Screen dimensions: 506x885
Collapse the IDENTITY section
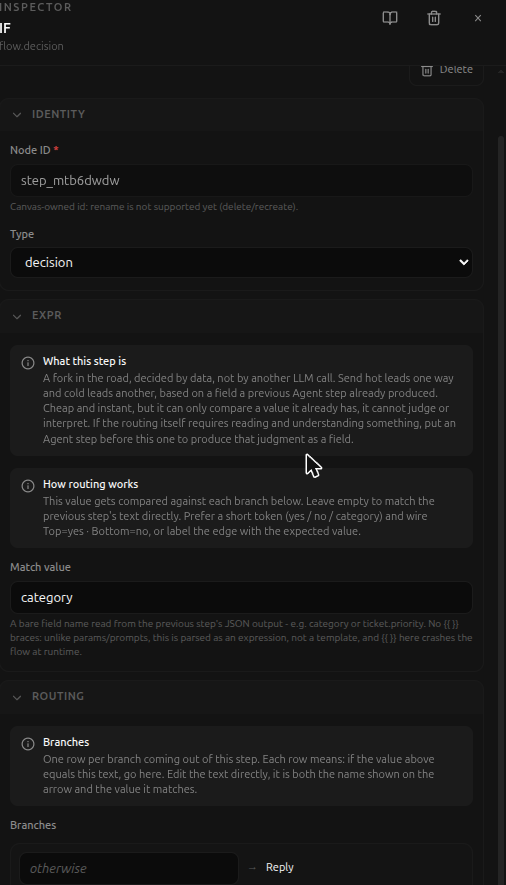pos(17,115)
